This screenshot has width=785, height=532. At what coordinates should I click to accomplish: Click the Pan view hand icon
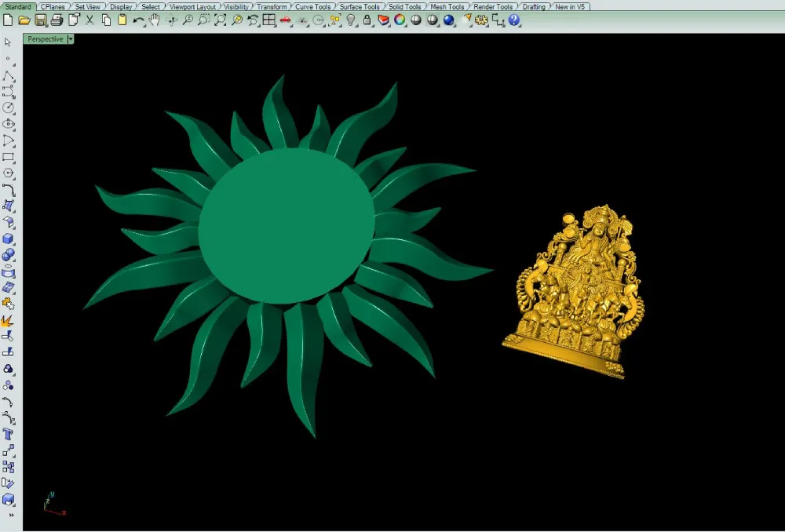point(154,20)
